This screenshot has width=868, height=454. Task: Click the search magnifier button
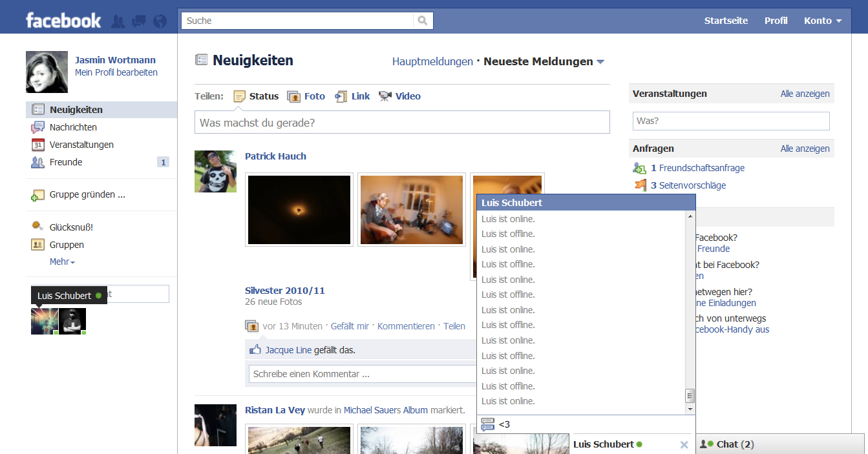(x=423, y=21)
